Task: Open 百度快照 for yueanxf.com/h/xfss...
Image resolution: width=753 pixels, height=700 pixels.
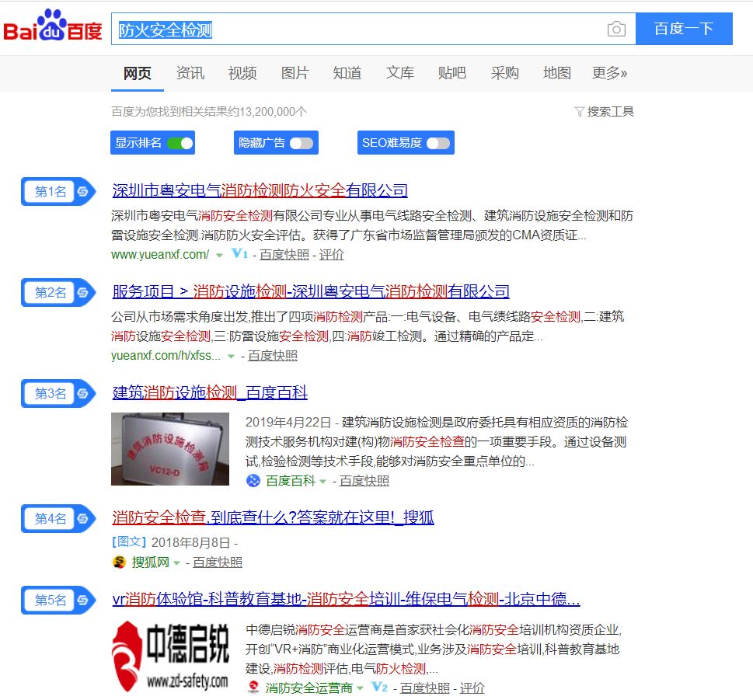Action: coord(273,355)
